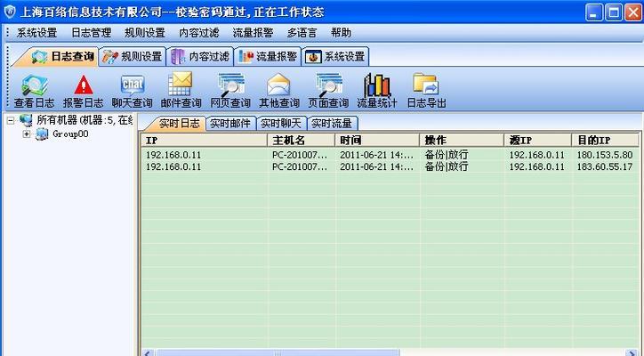Select 实时聊天 tab
Screen dimensions: 644x356
281,123
